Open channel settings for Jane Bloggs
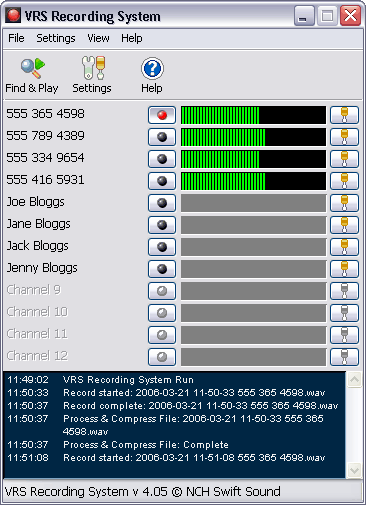Image resolution: width=366 pixels, height=505 pixels. point(344,225)
